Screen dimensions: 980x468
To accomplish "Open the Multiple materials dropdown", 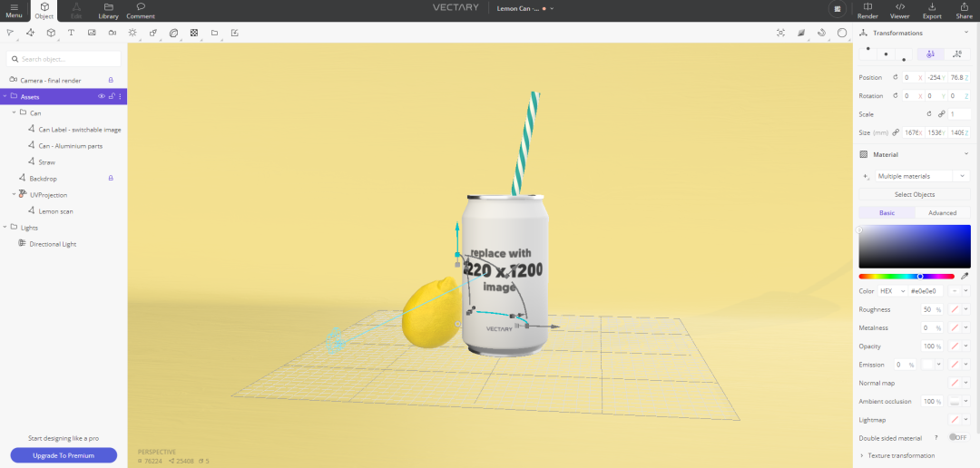I will (921, 176).
